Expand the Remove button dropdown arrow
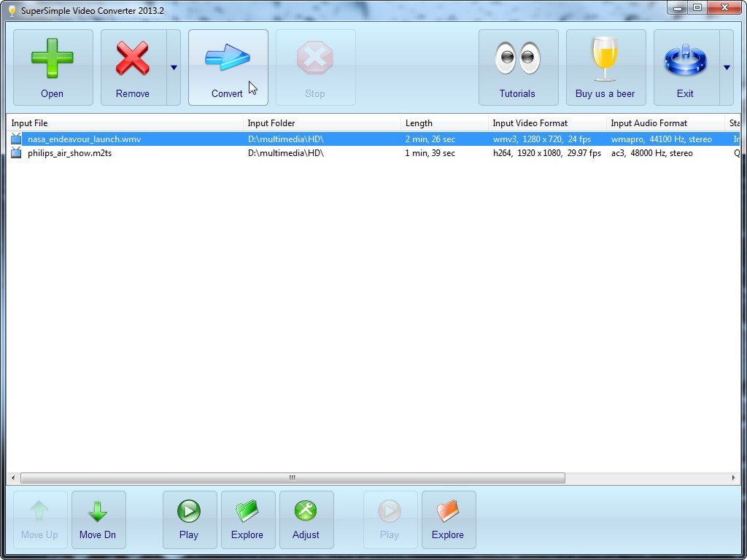The height and width of the screenshot is (560, 747). coord(174,67)
